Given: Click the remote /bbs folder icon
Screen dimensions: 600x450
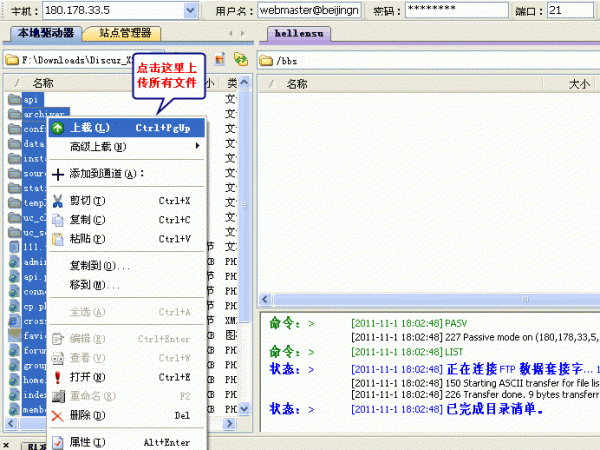Looking at the screenshot, I should (266, 60).
